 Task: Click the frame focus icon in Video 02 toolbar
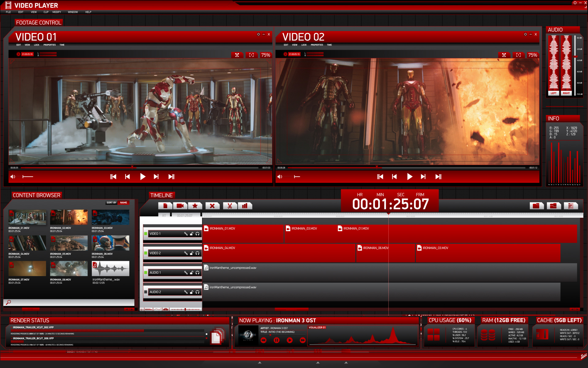click(x=518, y=55)
